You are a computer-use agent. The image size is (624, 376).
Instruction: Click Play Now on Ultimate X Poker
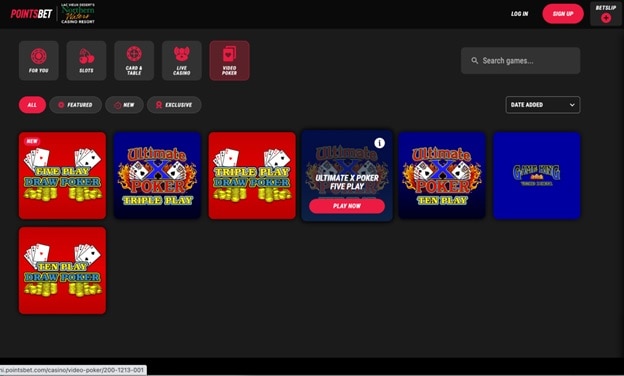point(347,206)
